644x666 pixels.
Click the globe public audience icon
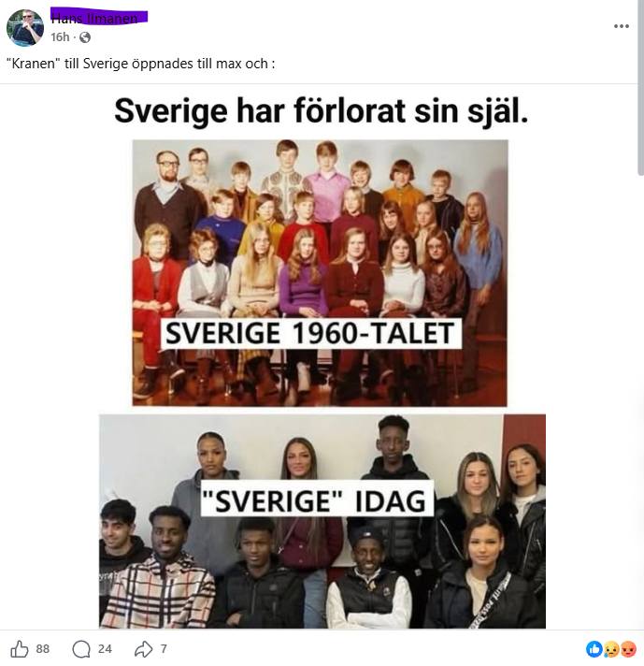pyautogui.click(x=85, y=37)
